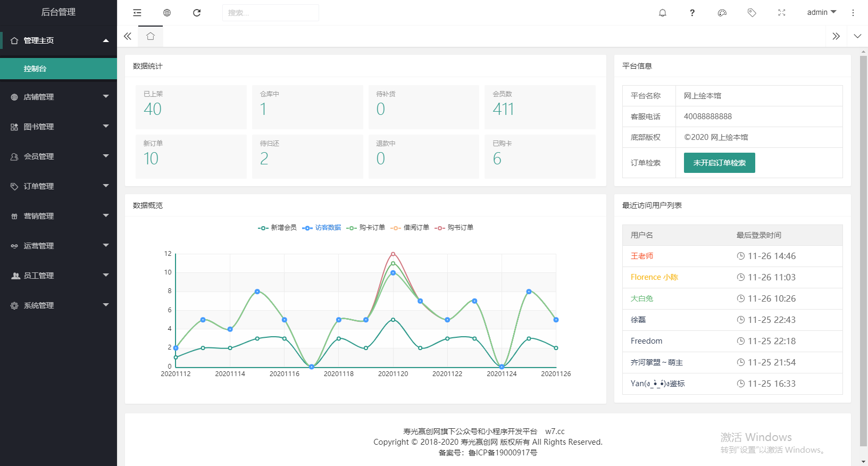Toggle the fullscreen icon in the header
The height and width of the screenshot is (466, 868).
pyautogui.click(x=782, y=13)
